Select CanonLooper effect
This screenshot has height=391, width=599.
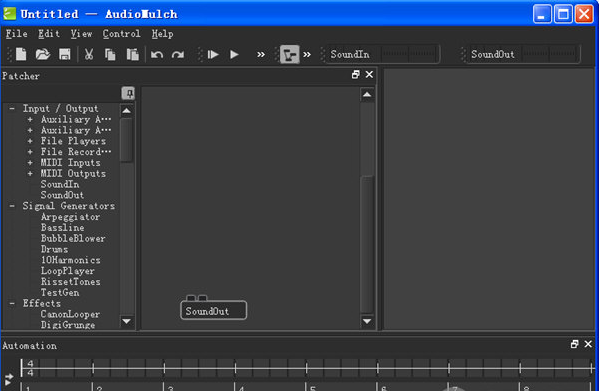(70, 314)
